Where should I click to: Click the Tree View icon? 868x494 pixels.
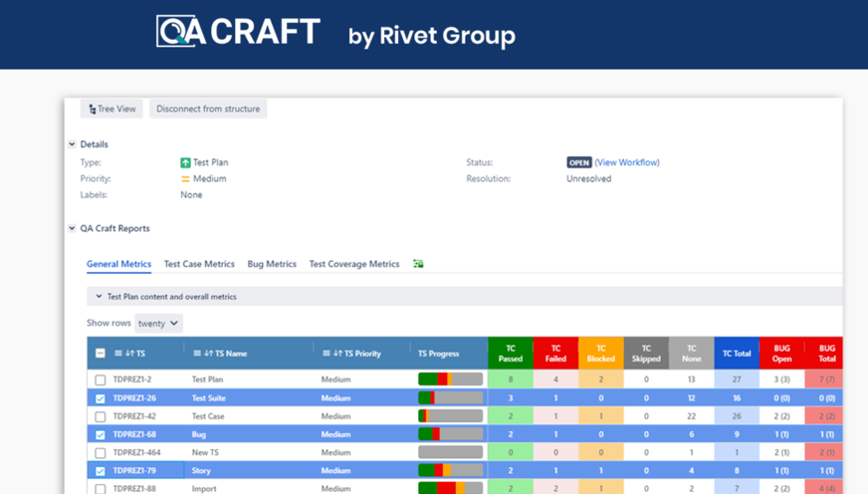92,110
